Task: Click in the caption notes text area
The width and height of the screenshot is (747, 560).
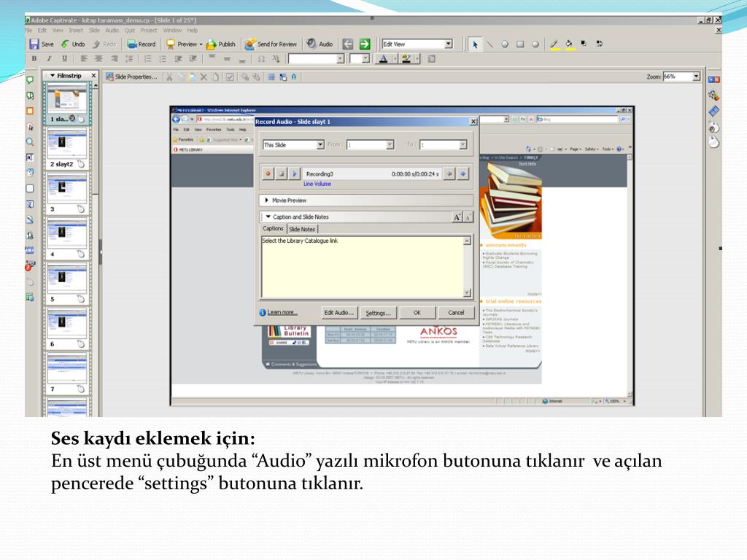Action: [362, 267]
